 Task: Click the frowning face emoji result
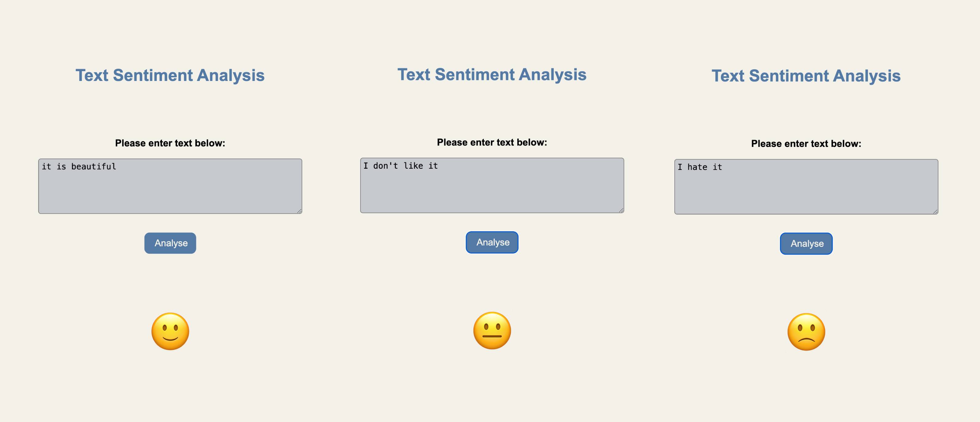point(806,332)
